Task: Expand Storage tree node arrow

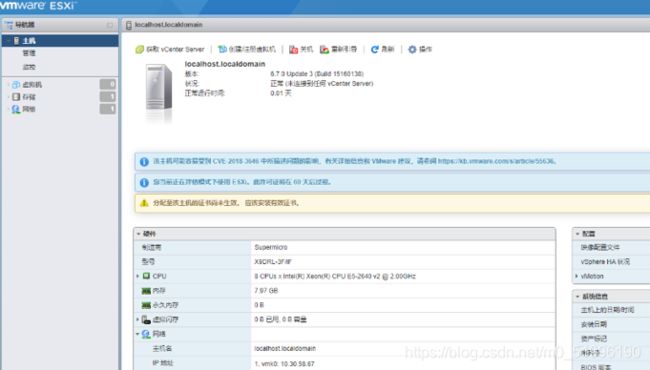Action: [x=9, y=97]
